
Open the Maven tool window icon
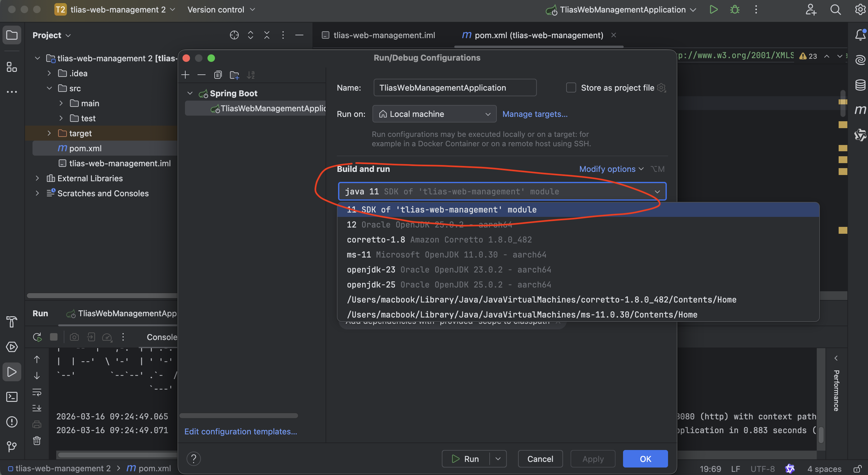pyautogui.click(x=860, y=110)
